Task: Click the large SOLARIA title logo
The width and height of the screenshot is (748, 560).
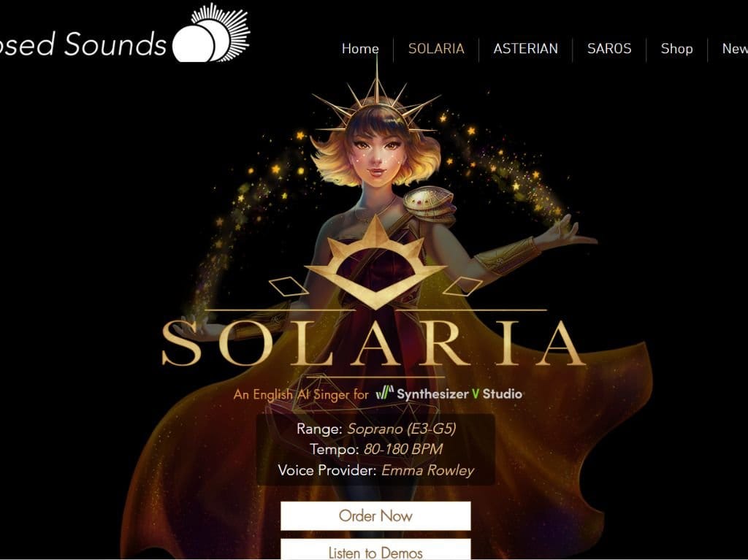Action: point(373,343)
